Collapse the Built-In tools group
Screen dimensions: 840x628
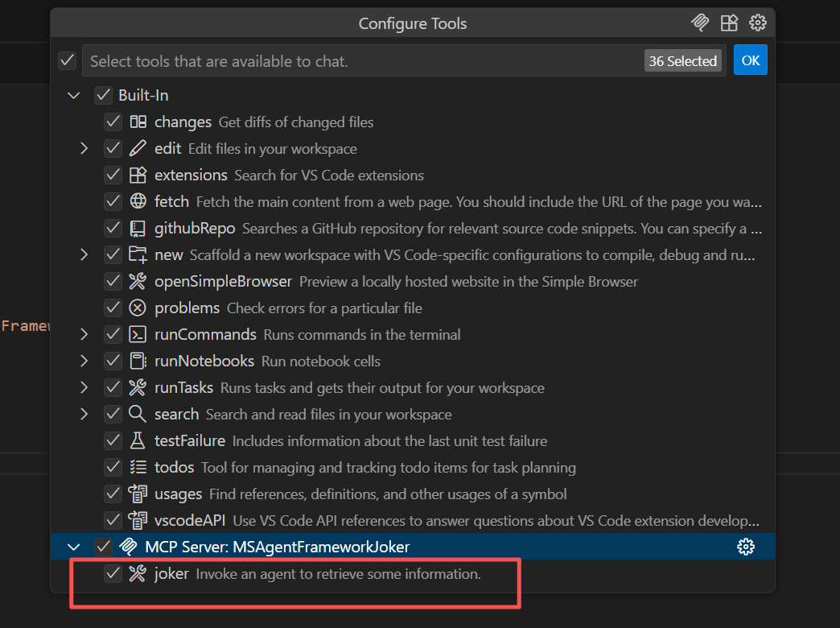tap(74, 95)
